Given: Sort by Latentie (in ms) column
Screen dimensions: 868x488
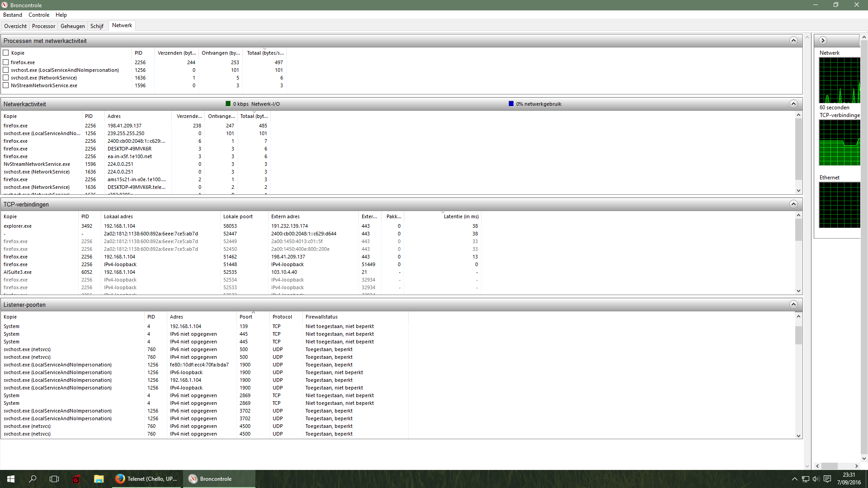Looking at the screenshot, I should tap(461, 216).
